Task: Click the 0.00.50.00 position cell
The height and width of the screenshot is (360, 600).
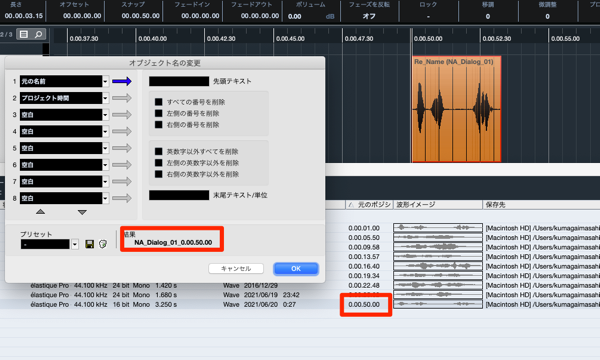Action: click(x=364, y=305)
